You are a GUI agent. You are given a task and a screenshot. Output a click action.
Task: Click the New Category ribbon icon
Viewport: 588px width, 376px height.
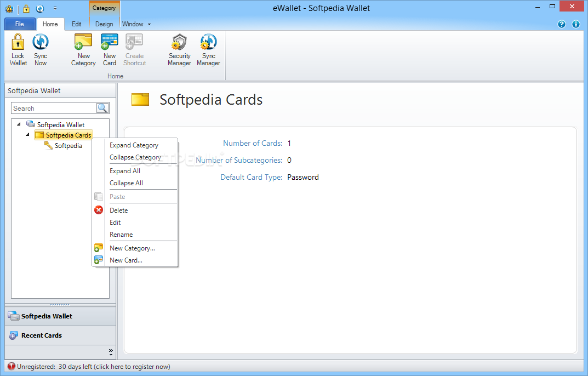coord(83,42)
